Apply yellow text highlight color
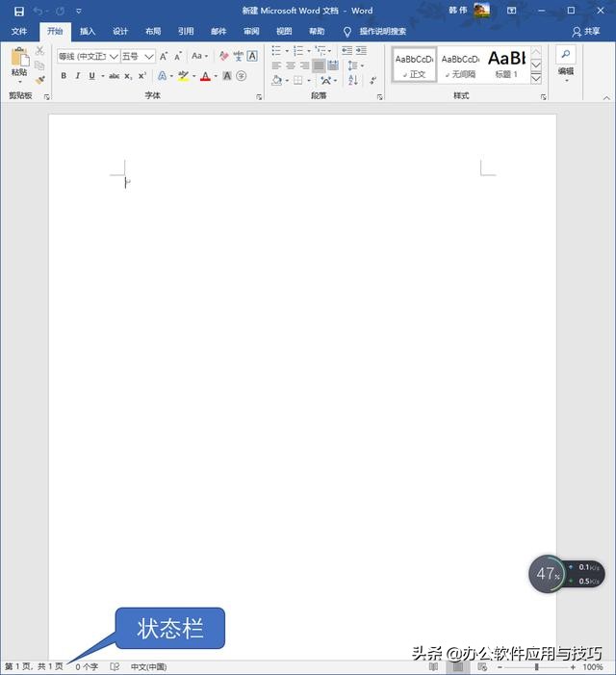This screenshot has height=675, width=616. coord(183,77)
